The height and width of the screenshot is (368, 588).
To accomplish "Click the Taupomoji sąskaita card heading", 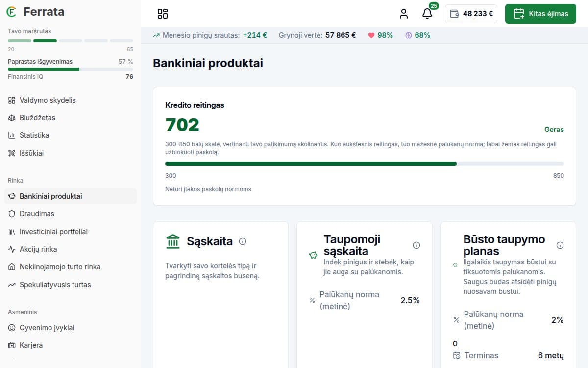I will point(352,245).
